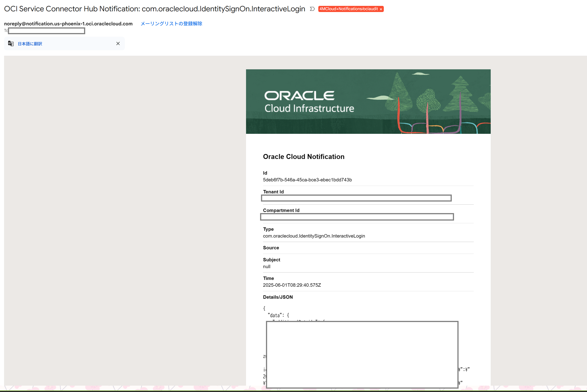The image size is (587, 392).
Task: Click the Type field label
Action: [x=268, y=229]
